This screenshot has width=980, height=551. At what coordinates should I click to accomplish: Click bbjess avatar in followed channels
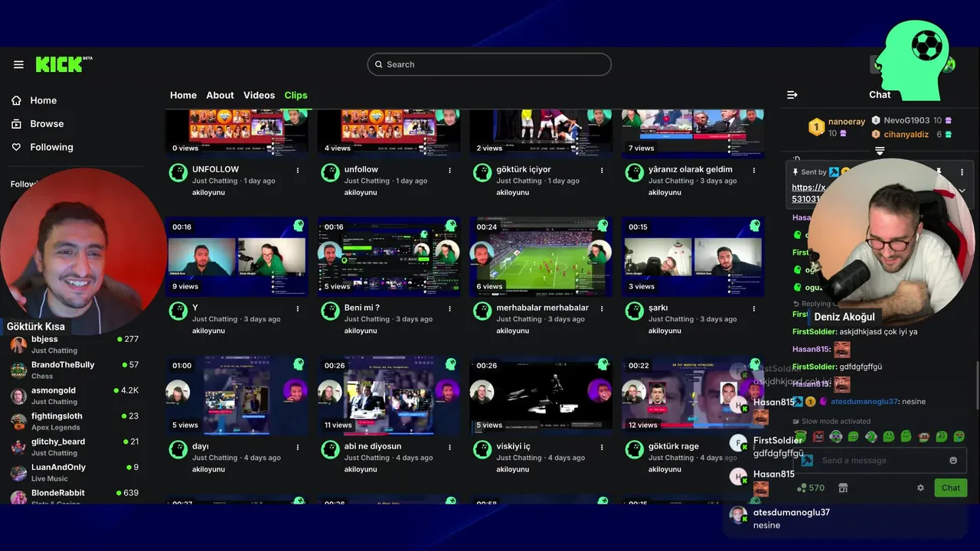[x=18, y=344]
